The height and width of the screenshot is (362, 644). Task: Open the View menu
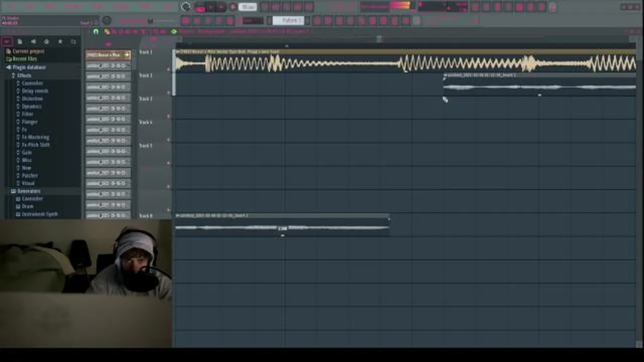point(98,7)
